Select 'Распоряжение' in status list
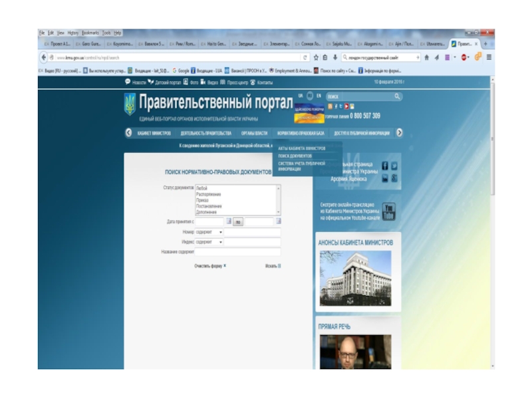The width and height of the screenshot is (532, 399). [208, 194]
